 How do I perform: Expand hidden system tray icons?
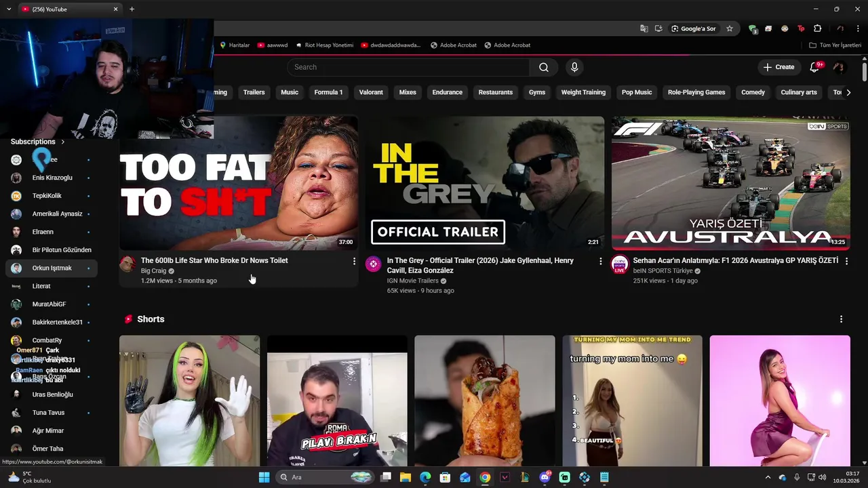click(x=768, y=477)
